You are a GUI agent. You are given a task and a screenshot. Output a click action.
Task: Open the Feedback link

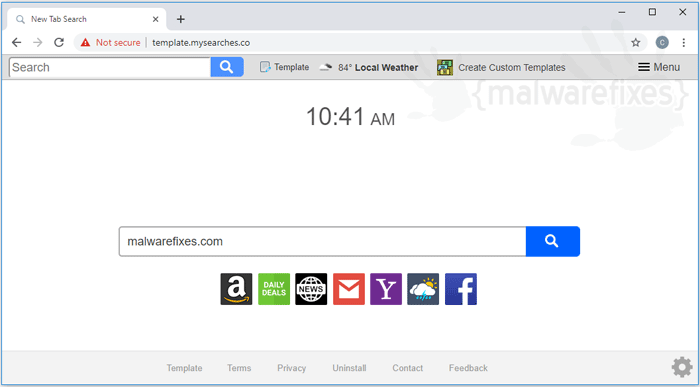tap(468, 368)
